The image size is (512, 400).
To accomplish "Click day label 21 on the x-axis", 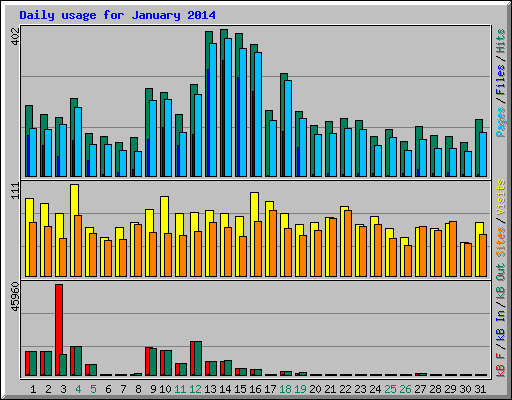I will pyautogui.click(x=330, y=389).
